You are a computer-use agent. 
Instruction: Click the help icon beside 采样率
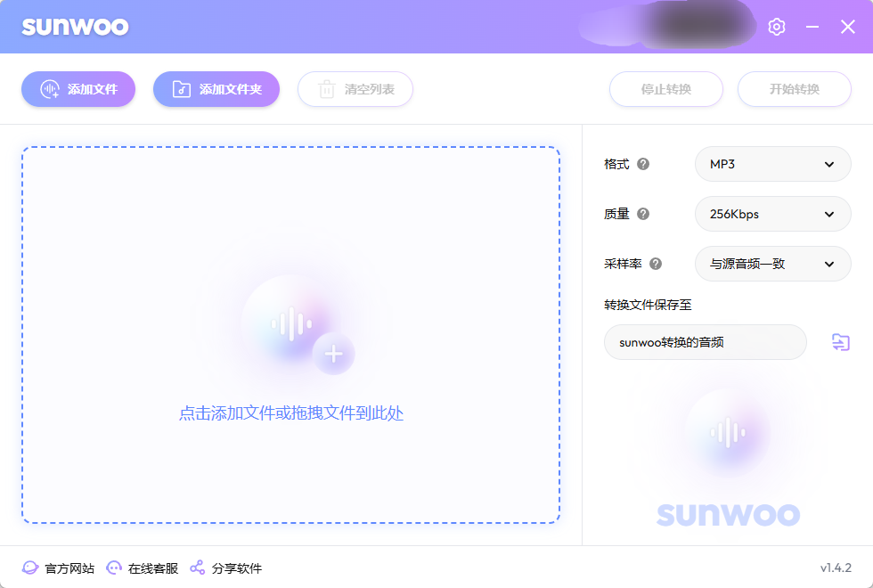(656, 264)
